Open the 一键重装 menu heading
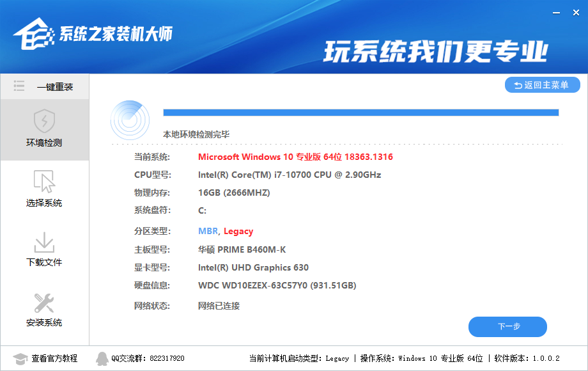 tap(55, 87)
